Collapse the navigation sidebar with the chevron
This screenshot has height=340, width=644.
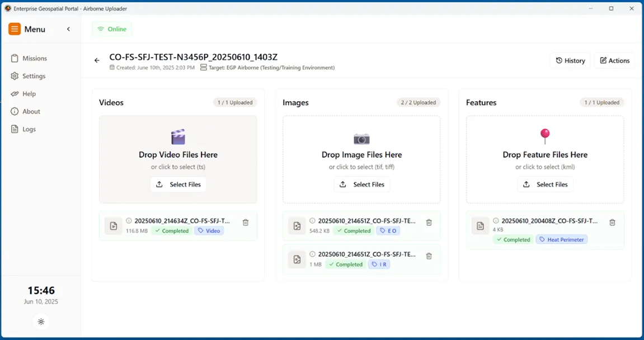point(68,29)
